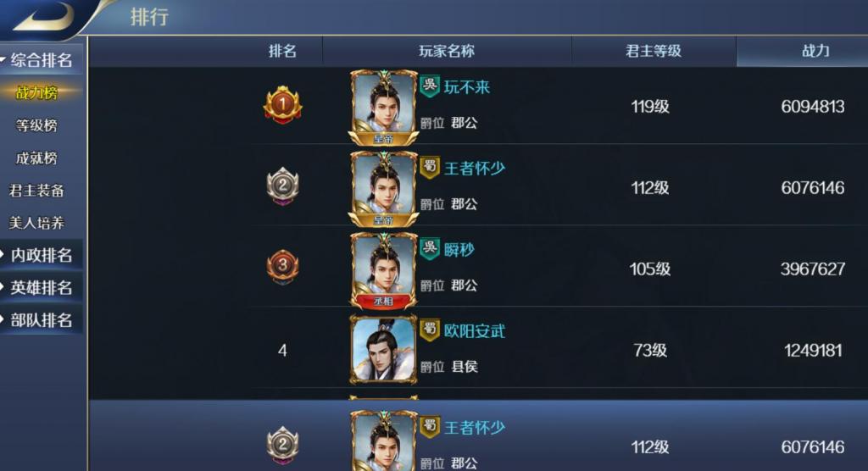This screenshot has height=471, width=868.
Task: Click the rank 1 gold medal badge
Action: point(282,104)
